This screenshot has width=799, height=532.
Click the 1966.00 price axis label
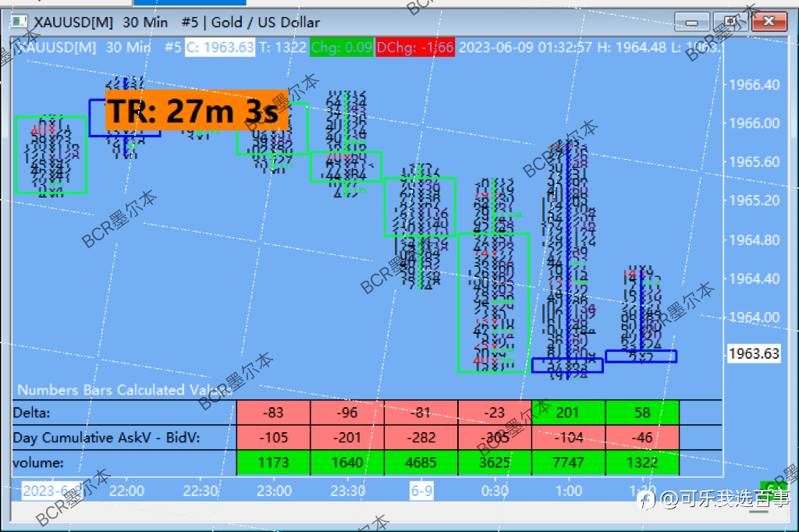(755, 122)
